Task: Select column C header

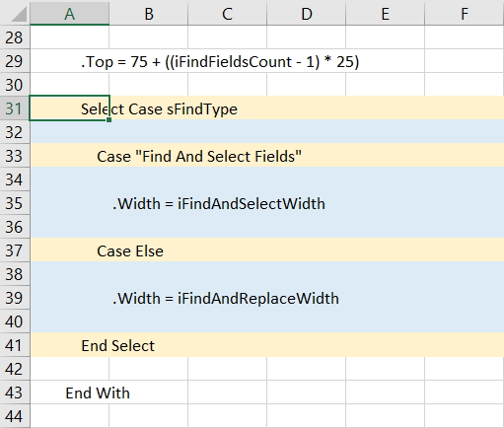Action: (228, 13)
